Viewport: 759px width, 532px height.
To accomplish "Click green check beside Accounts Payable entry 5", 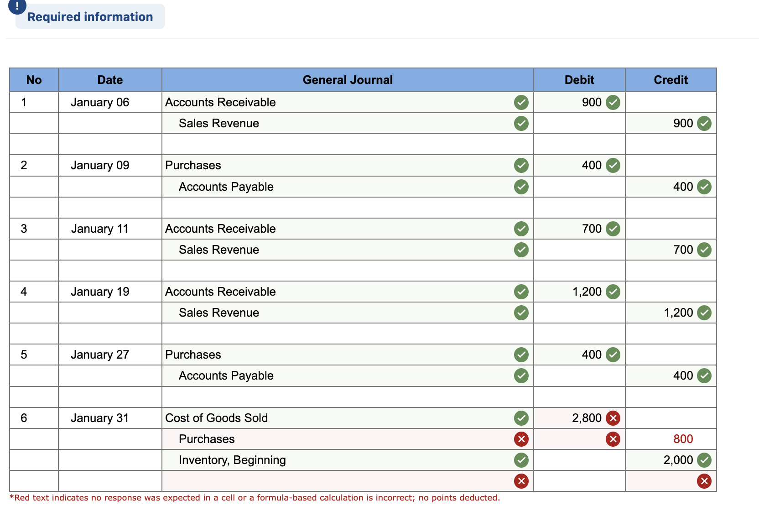I will (x=521, y=376).
